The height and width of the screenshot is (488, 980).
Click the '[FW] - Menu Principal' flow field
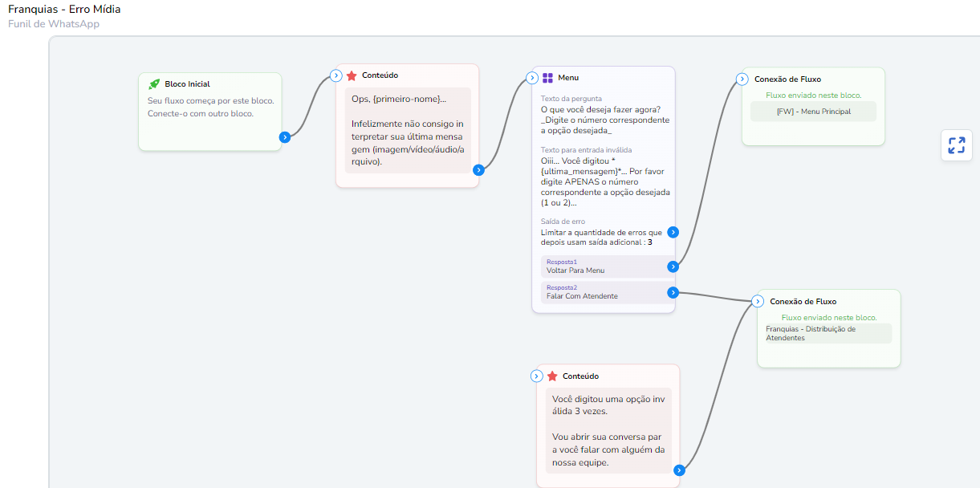coord(813,112)
